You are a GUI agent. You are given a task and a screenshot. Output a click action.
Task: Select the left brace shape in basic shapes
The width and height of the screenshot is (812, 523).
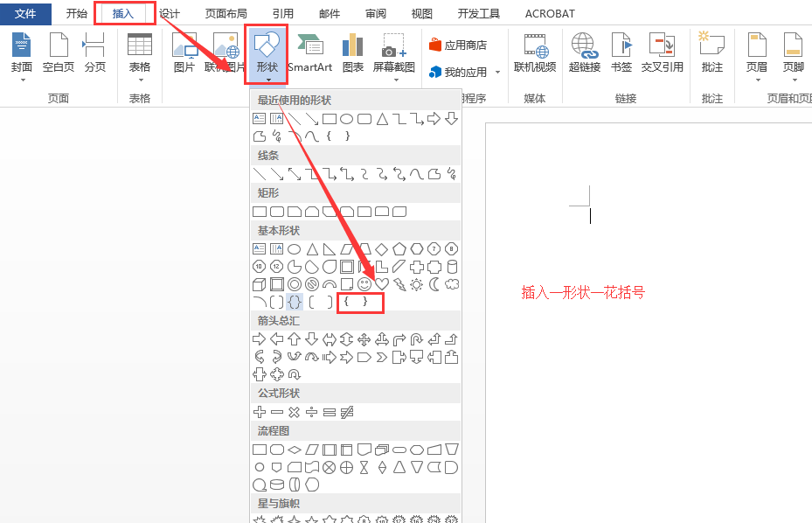coord(346,302)
